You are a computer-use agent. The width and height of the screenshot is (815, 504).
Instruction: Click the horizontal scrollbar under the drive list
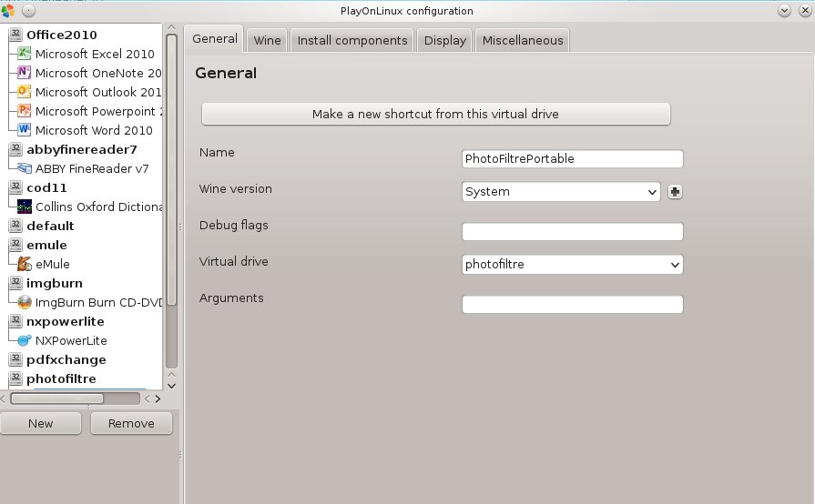pos(56,398)
